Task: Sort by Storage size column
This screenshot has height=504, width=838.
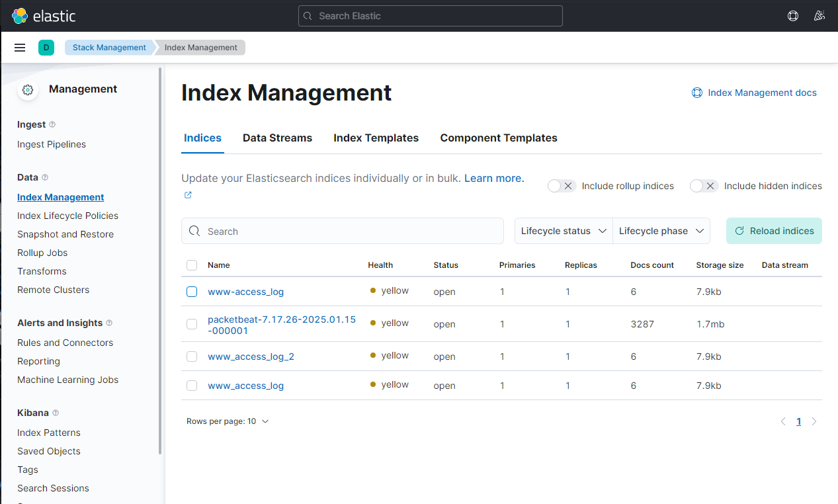Action: coord(720,265)
